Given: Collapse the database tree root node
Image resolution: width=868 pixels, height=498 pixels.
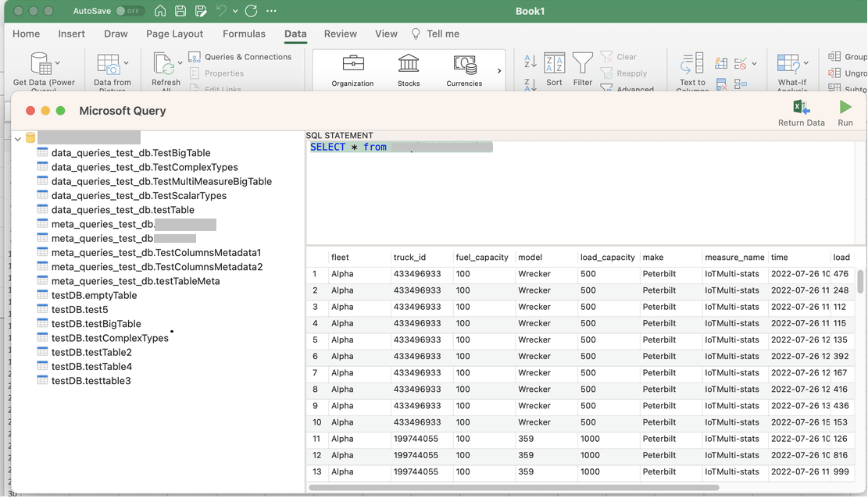Looking at the screenshot, I should (18, 138).
